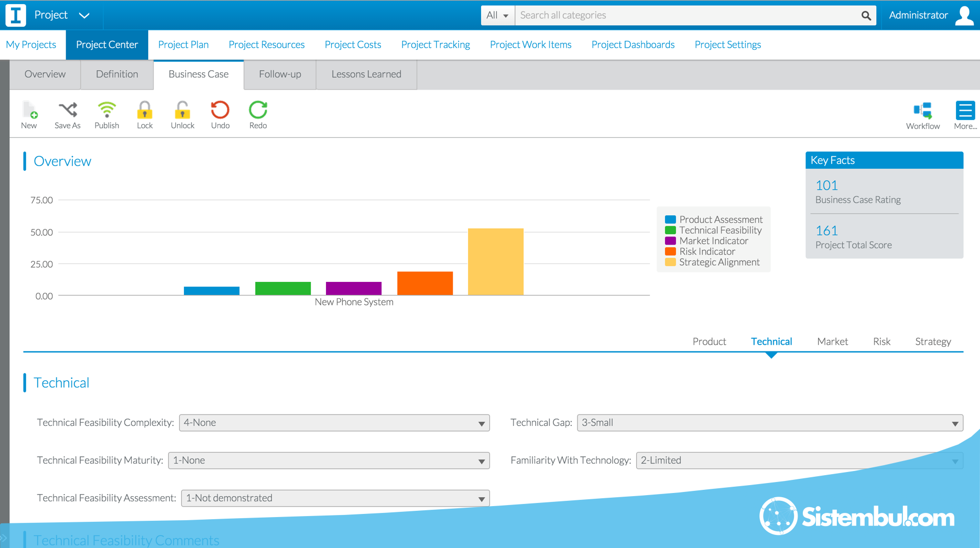Click the Search all categories field
Screen dimensions: 980x548
[x=687, y=15]
